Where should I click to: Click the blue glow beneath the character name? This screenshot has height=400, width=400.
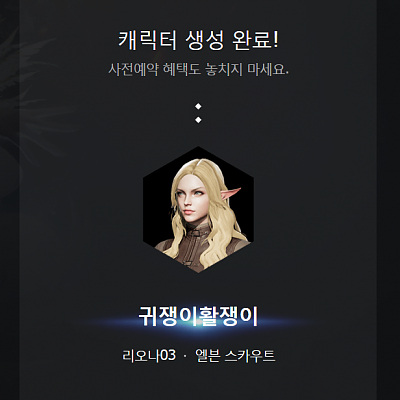pos(198,325)
